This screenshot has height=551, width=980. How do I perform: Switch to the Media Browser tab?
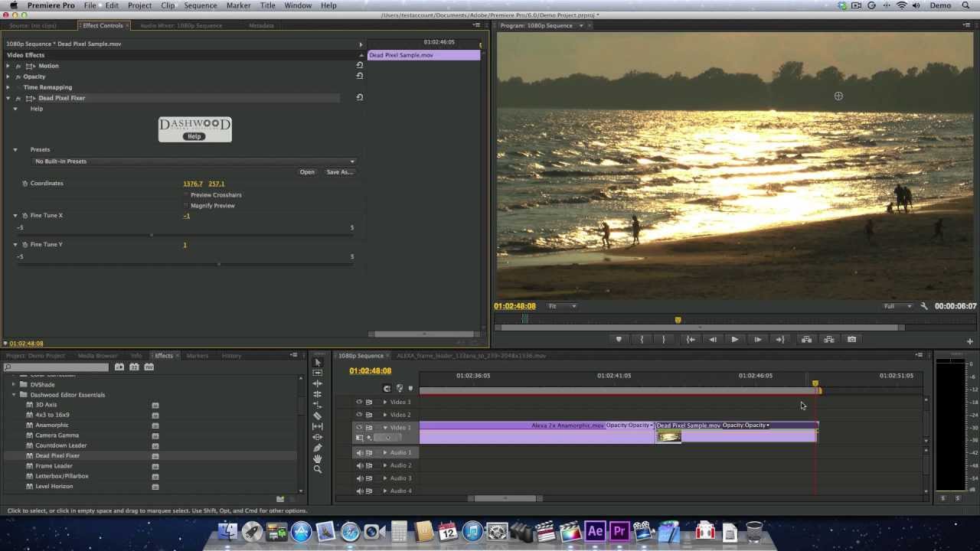click(97, 356)
